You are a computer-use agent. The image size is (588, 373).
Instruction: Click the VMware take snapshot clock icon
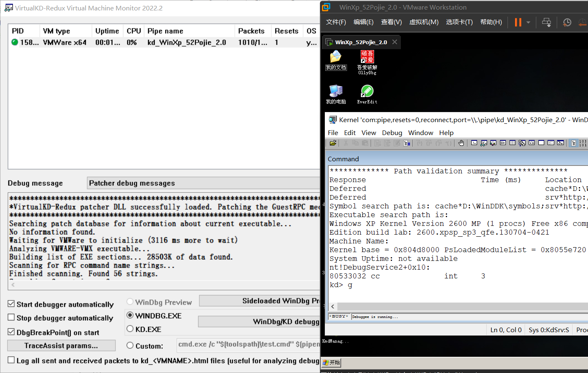567,23
